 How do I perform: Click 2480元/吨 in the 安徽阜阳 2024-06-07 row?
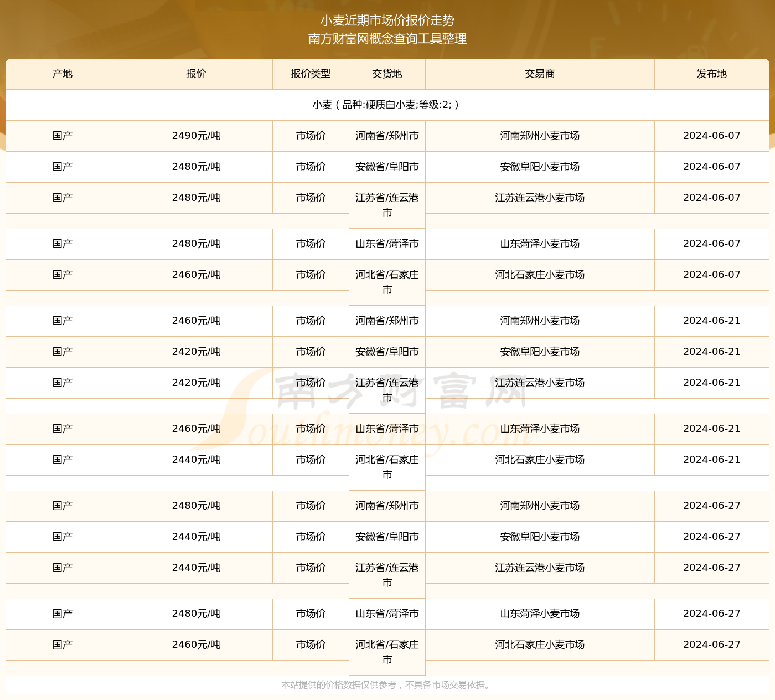click(x=196, y=167)
